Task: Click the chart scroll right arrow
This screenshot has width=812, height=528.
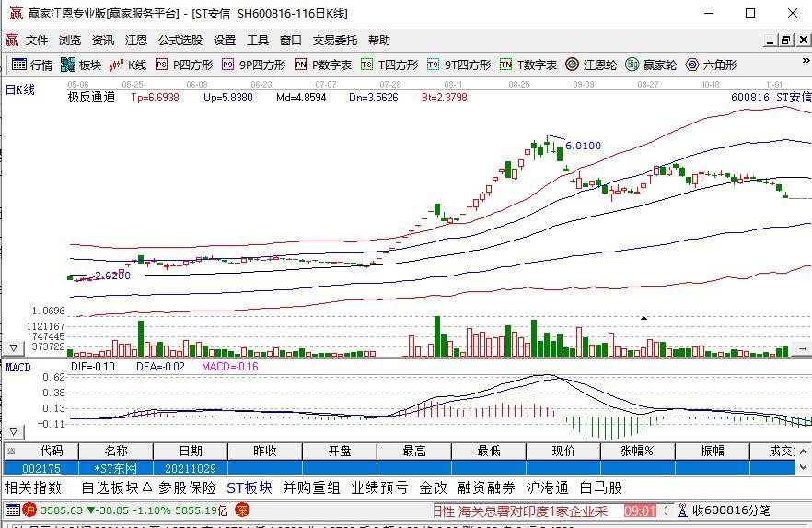Action: pos(802,349)
